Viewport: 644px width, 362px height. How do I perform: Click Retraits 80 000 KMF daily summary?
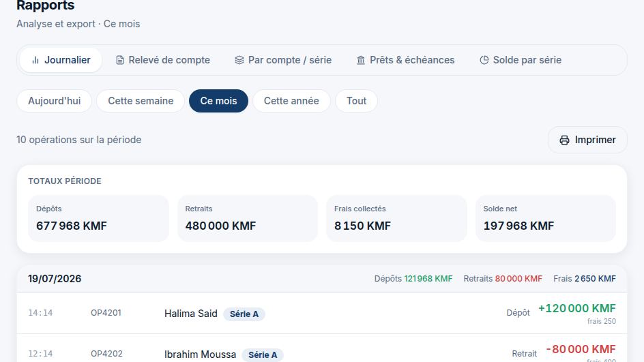503,279
